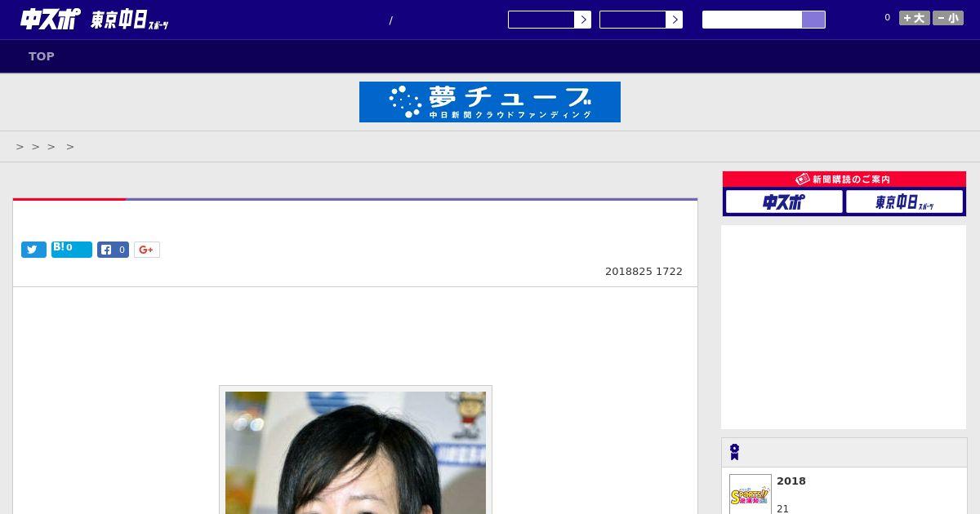Click the 新聞購読のご案内 red banner
This screenshot has height=514, width=980.
point(844,179)
